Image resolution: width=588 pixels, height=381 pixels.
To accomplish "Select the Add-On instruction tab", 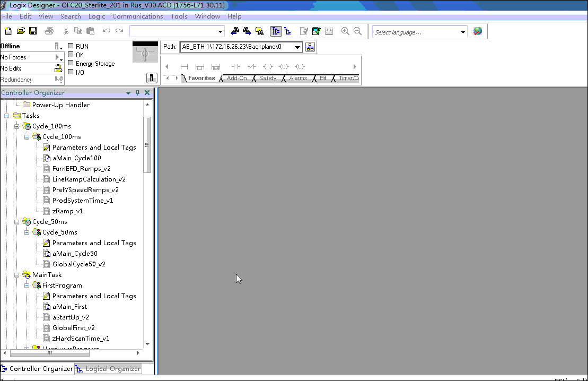I will coord(236,78).
